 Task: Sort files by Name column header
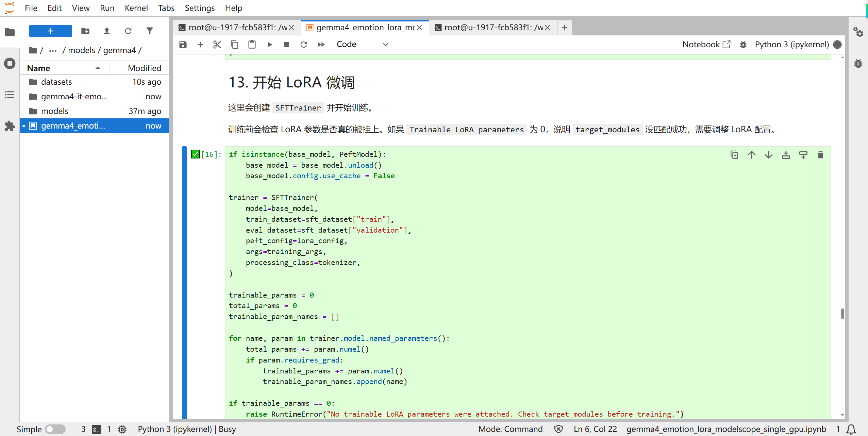pyautogui.click(x=65, y=68)
